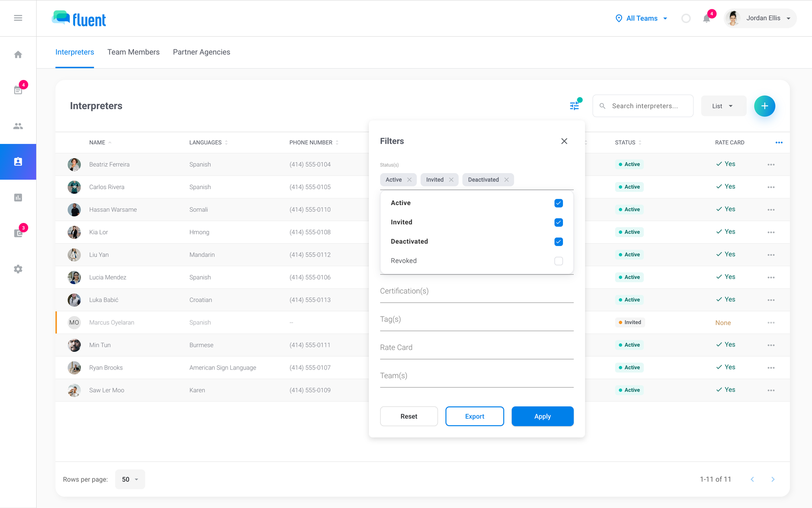Screen dimensions: 812x508
Task: Open the sidebar reports chart icon
Action: (18, 198)
